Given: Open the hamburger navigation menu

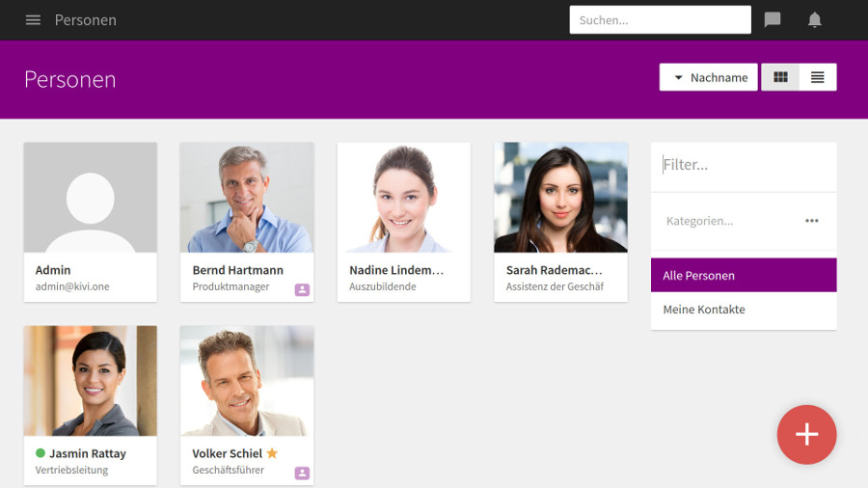Looking at the screenshot, I should [x=33, y=20].
